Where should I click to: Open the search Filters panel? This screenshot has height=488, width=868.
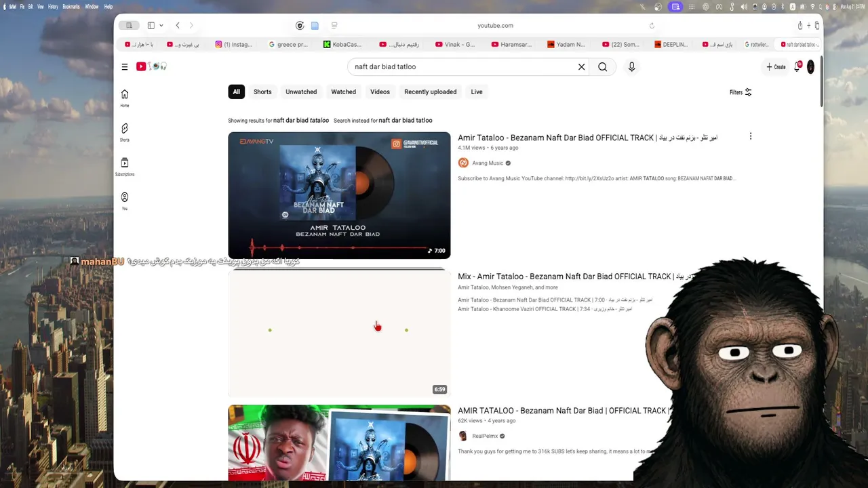(741, 92)
